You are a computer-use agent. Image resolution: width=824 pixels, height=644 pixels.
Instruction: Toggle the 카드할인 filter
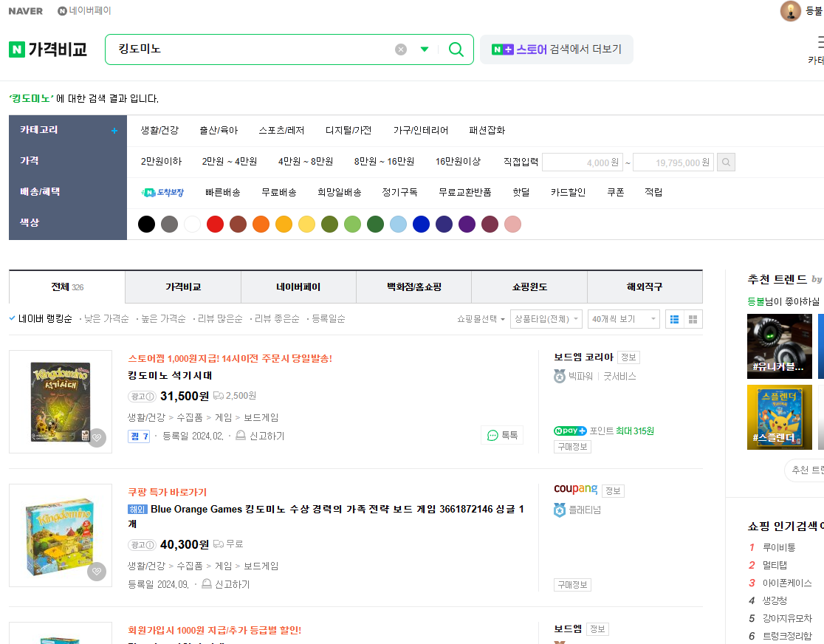tap(568, 193)
